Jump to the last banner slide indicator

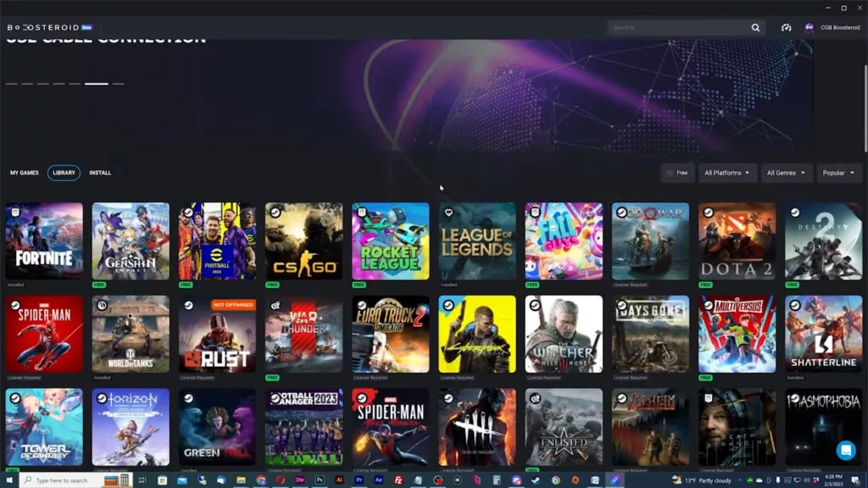pyautogui.click(x=118, y=84)
